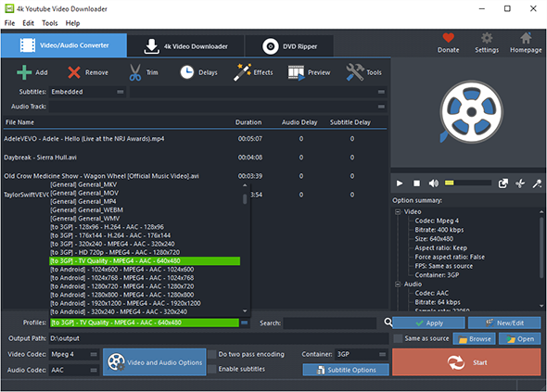The image size is (547, 392).
Task: Choose [General] General_MP4 profile
Action: 145,201
